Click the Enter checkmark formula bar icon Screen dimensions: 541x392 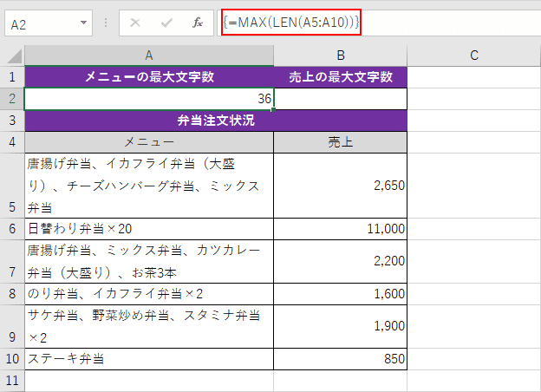166,23
